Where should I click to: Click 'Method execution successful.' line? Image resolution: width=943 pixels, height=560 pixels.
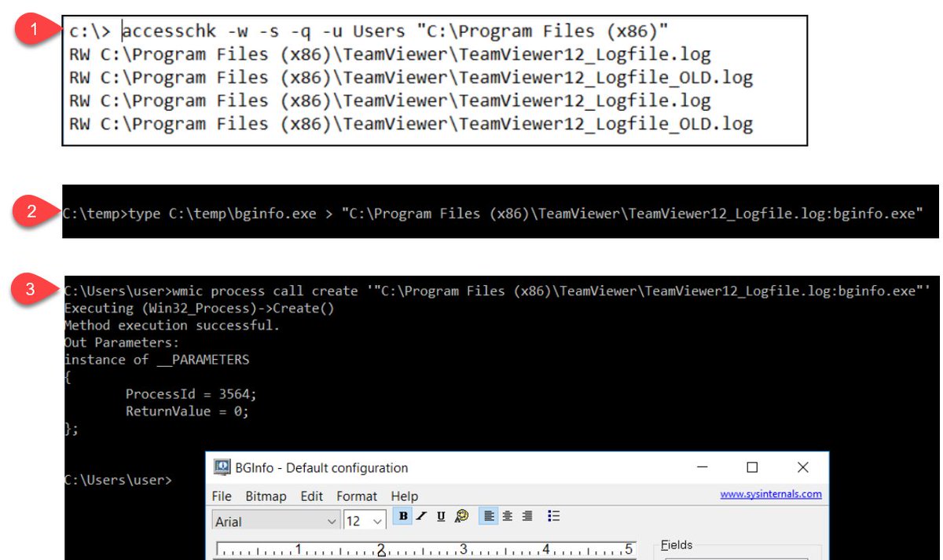[x=171, y=325]
